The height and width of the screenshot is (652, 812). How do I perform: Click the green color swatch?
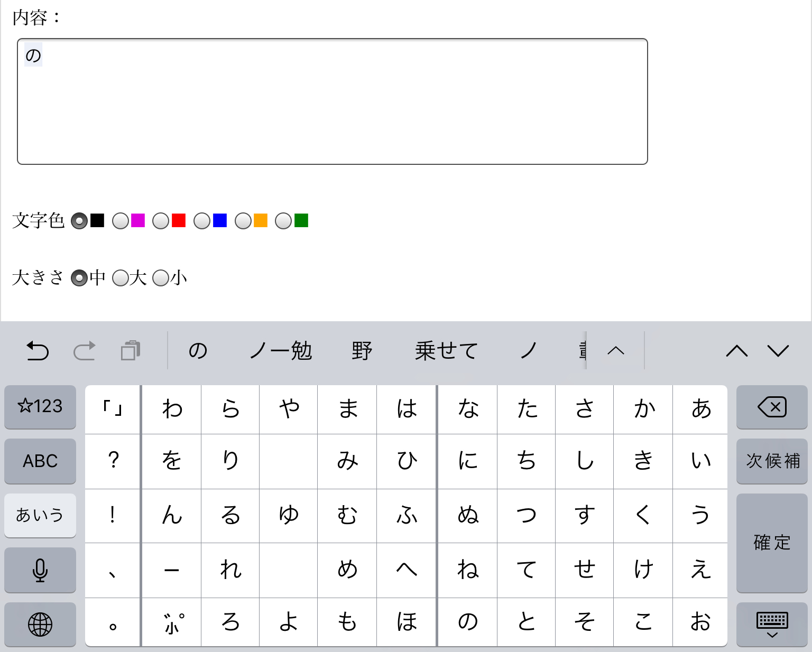301,220
